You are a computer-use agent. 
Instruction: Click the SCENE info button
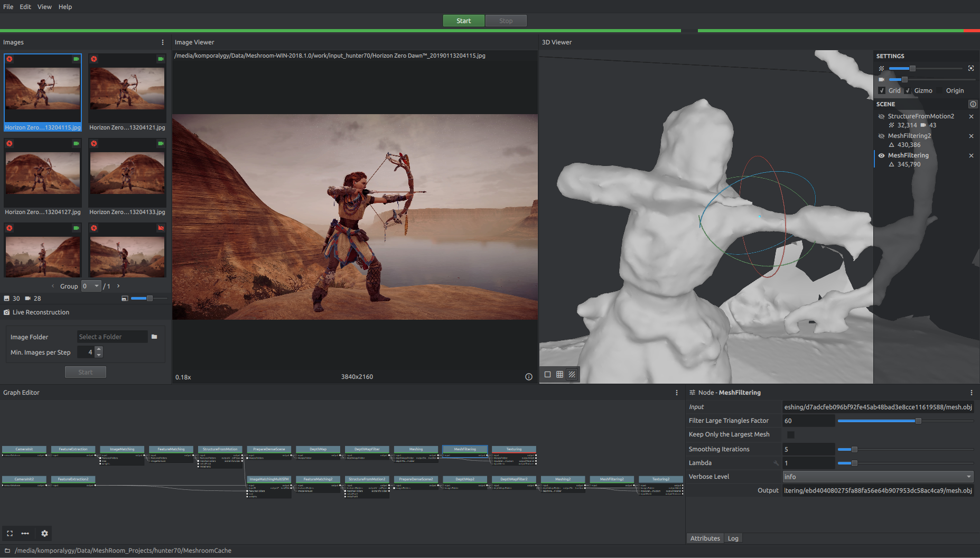pyautogui.click(x=973, y=104)
